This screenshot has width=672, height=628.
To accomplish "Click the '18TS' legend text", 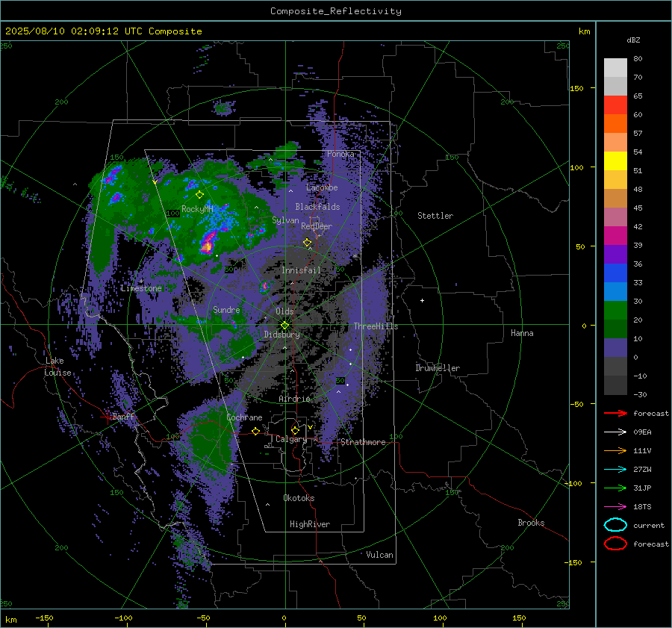I will point(642,507).
